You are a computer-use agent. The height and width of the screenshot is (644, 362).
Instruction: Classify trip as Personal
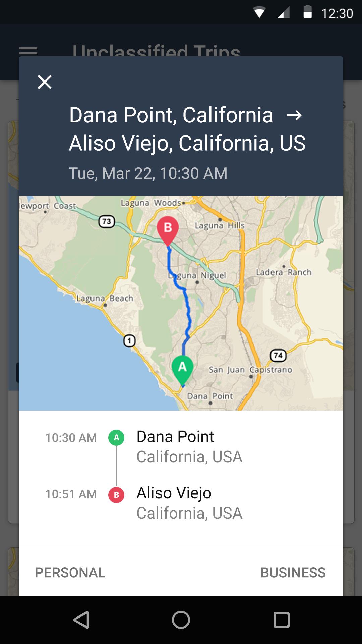70,573
